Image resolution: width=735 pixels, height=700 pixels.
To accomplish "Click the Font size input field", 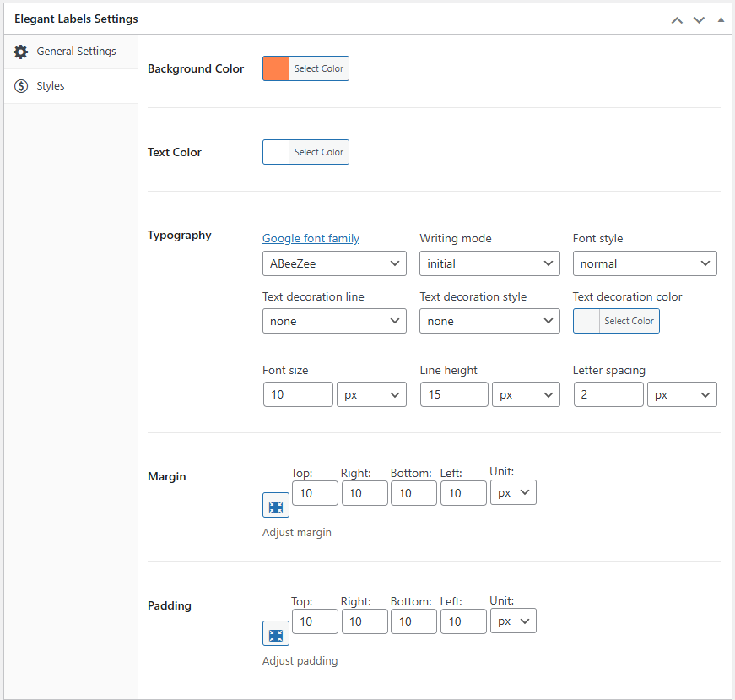I will pos(298,394).
